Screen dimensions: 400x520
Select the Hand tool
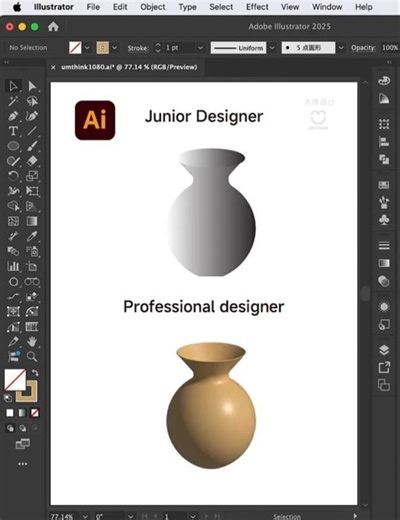pyautogui.click(x=32, y=342)
